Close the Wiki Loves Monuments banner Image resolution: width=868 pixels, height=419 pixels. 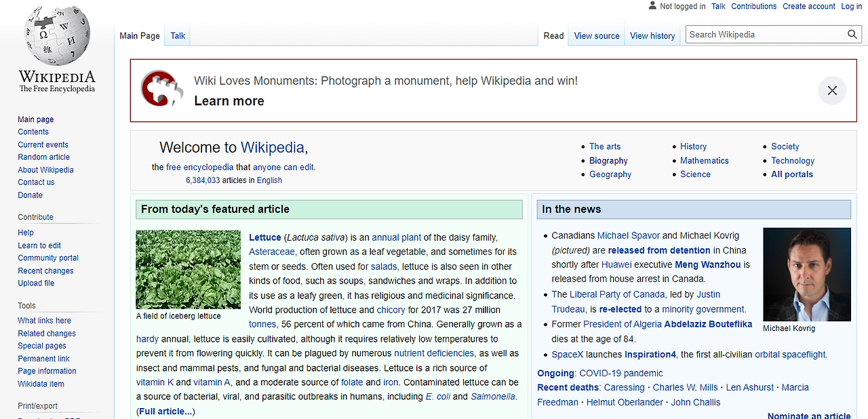coord(832,91)
